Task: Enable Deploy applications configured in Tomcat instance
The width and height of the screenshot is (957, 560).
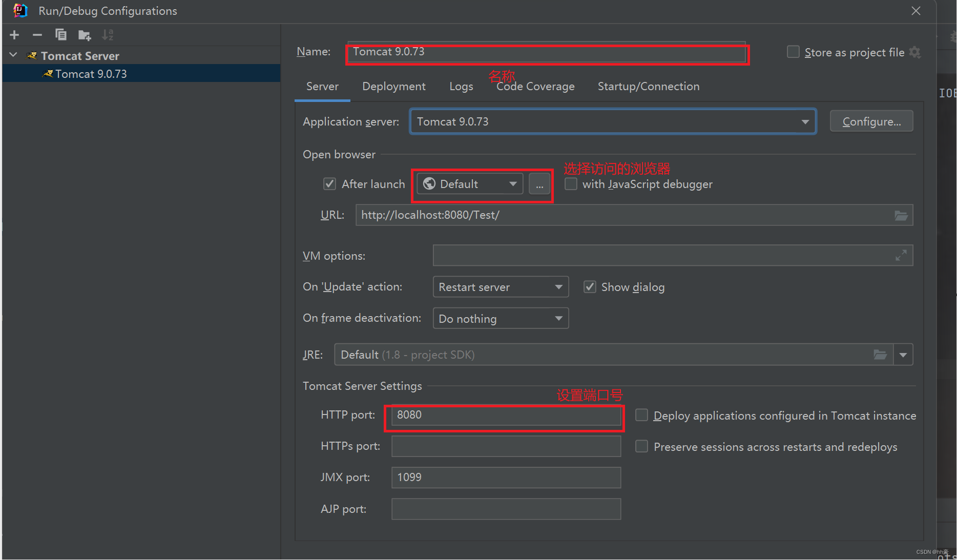Action: pyautogui.click(x=641, y=416)
